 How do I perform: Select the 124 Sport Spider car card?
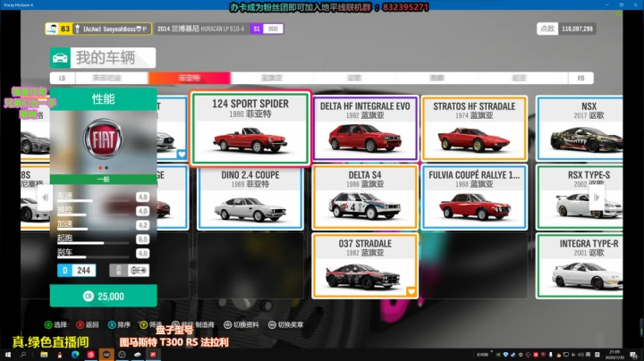pos(250,129)
